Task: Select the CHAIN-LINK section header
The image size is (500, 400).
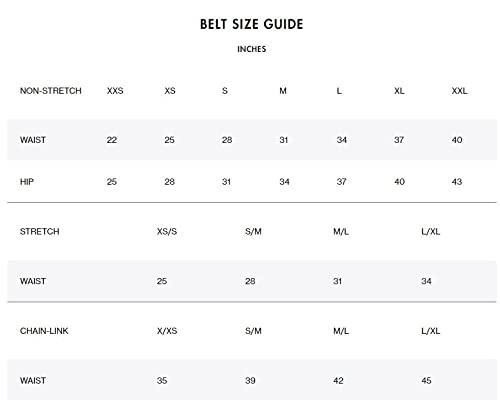Action: coord(44,331)
